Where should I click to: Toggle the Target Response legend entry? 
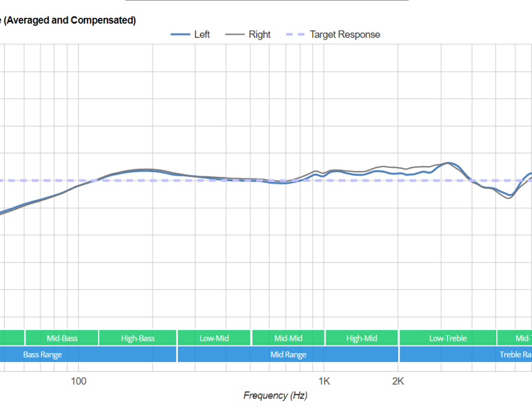(x=333, y=35)
